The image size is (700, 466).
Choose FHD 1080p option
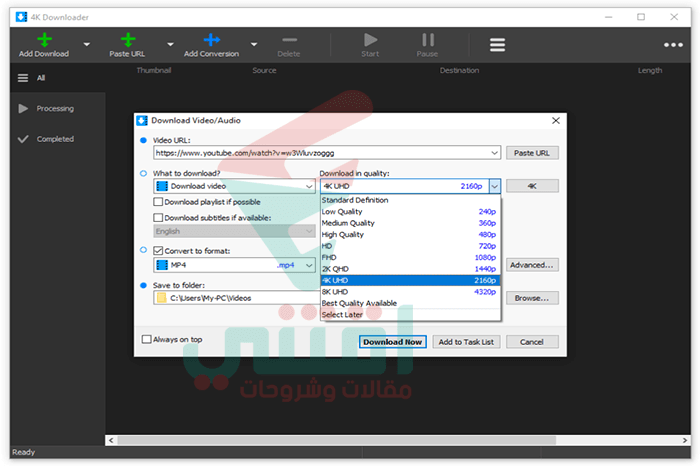click(x=410, y=258)
